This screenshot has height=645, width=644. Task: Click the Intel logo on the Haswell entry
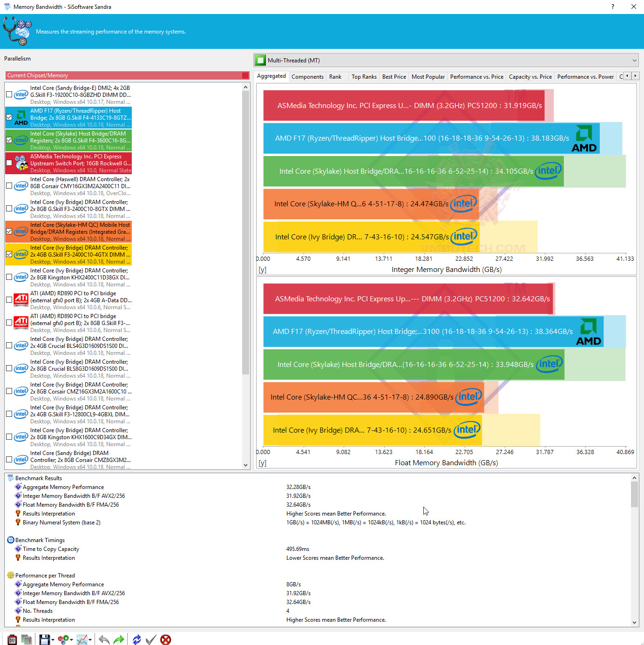(x=21, y=186)
